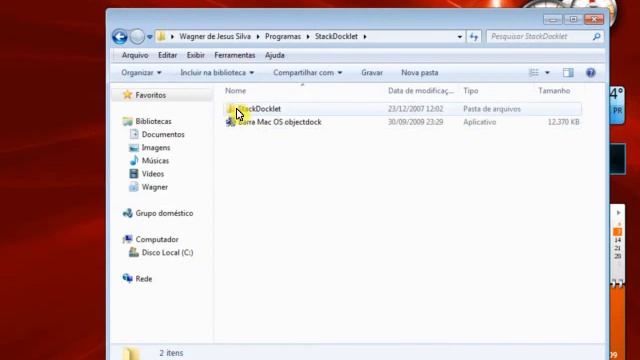Click the Documentos icon
The width and height of the screenshot is (640, 360).
point(133,134)
